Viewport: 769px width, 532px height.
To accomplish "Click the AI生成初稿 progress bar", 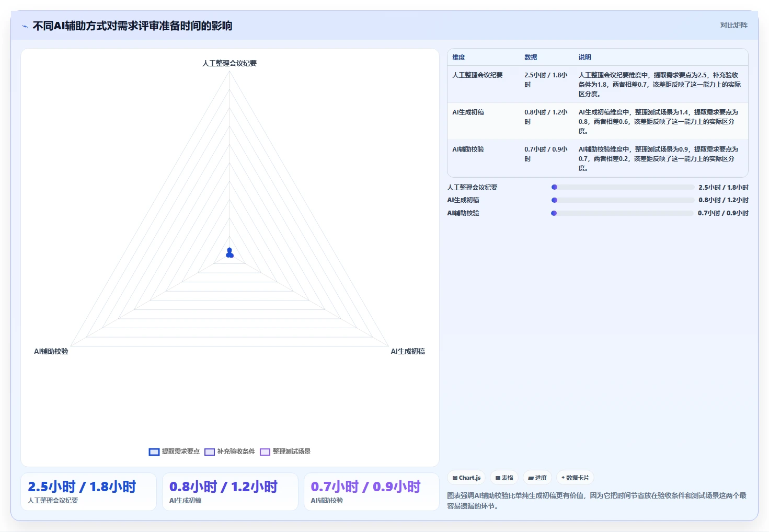I will point(623,200).
